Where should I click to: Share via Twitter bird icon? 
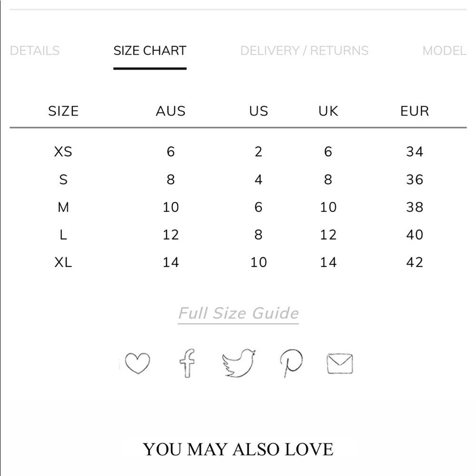pyautogui.click(x=238, y=363)
